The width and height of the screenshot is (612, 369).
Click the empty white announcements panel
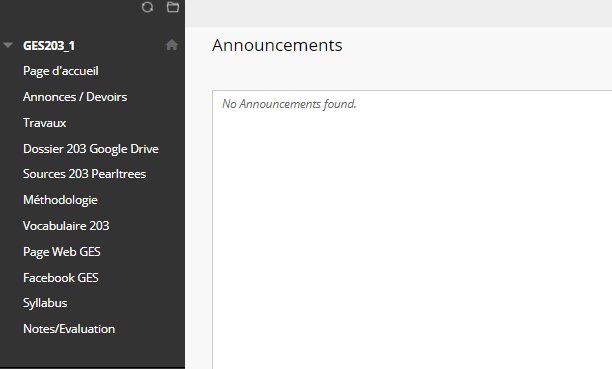coord(412,234)
